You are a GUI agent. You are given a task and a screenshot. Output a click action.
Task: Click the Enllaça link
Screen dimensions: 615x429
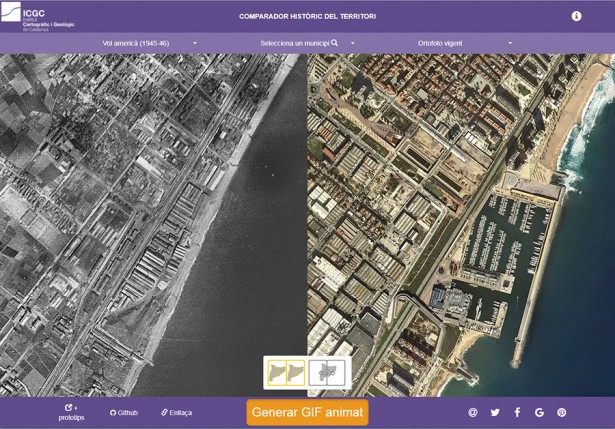coord(176,412)
